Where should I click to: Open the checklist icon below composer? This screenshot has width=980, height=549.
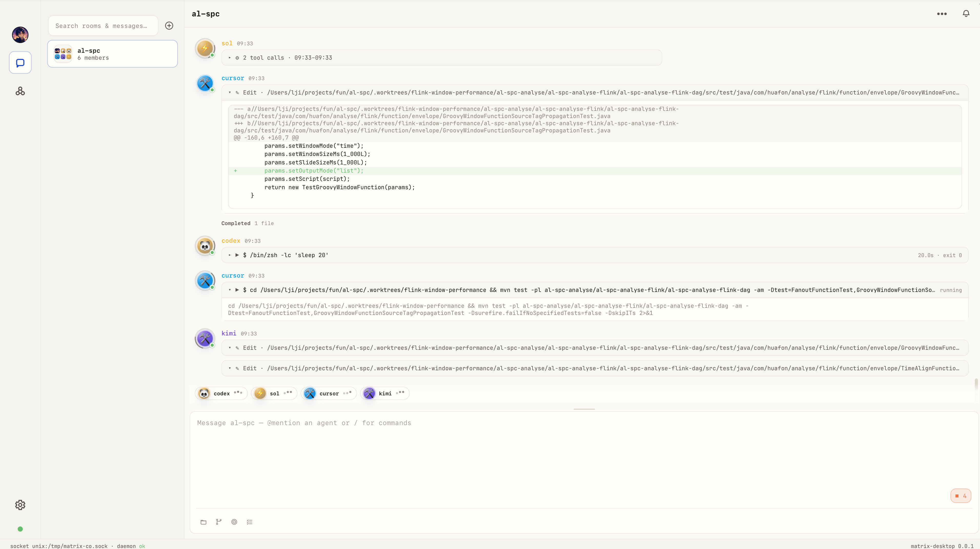click(250, 522)
